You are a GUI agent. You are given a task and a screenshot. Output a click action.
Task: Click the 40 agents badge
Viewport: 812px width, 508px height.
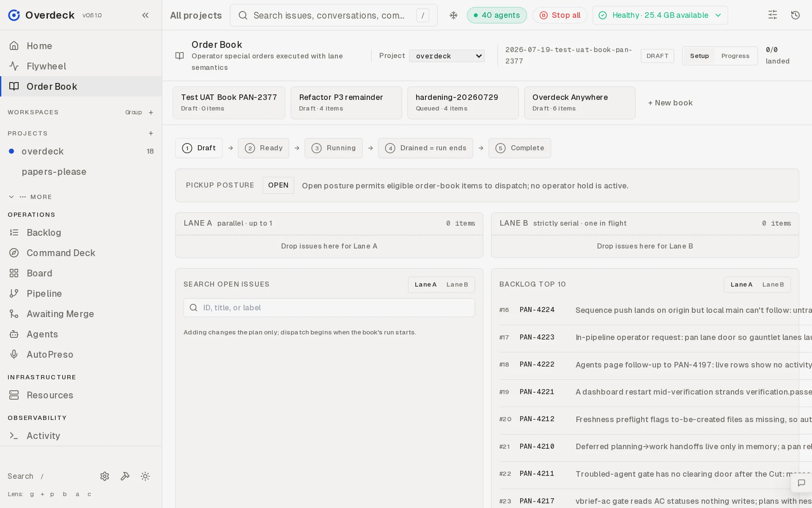tap(497, 15)
